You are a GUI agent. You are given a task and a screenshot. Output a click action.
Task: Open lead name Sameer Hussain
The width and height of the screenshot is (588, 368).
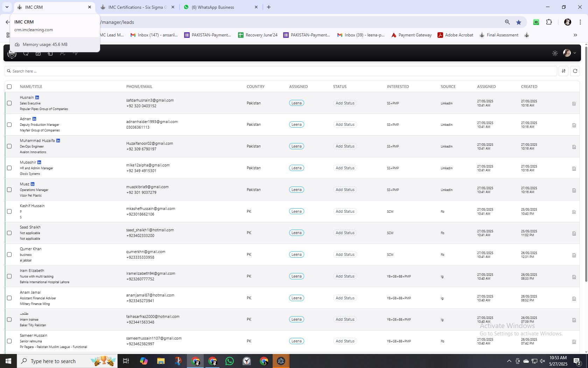pyautogui.click(x=34, y=335)
